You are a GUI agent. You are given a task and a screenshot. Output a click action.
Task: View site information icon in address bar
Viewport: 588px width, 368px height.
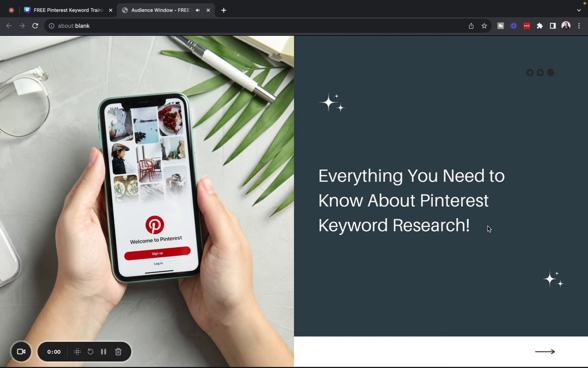51,26
